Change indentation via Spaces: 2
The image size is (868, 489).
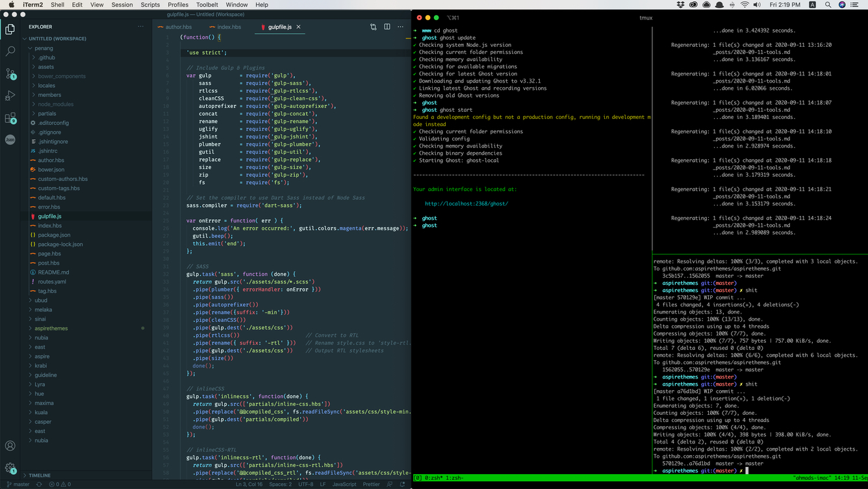point(281,484)
